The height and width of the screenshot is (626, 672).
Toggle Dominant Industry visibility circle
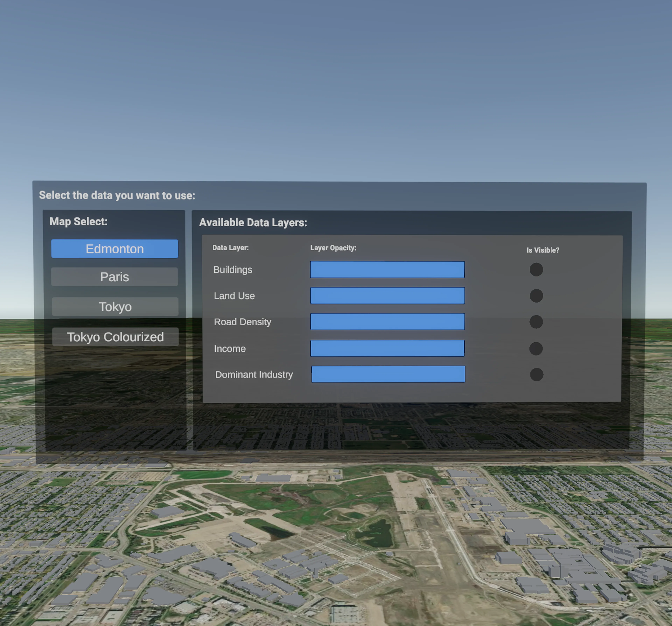[x=536, y=374]
